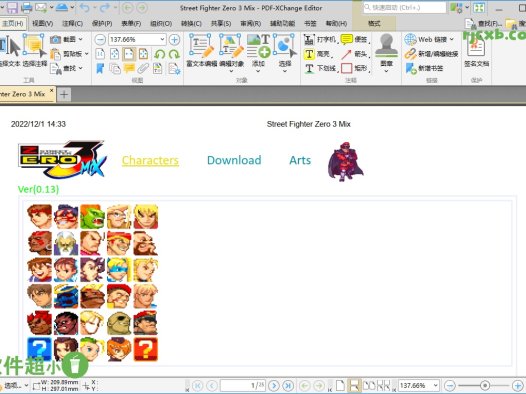The width and height of the screenshot is (526, 394).
Task: Select the Sticky Note tool
Action: [354, 40]
